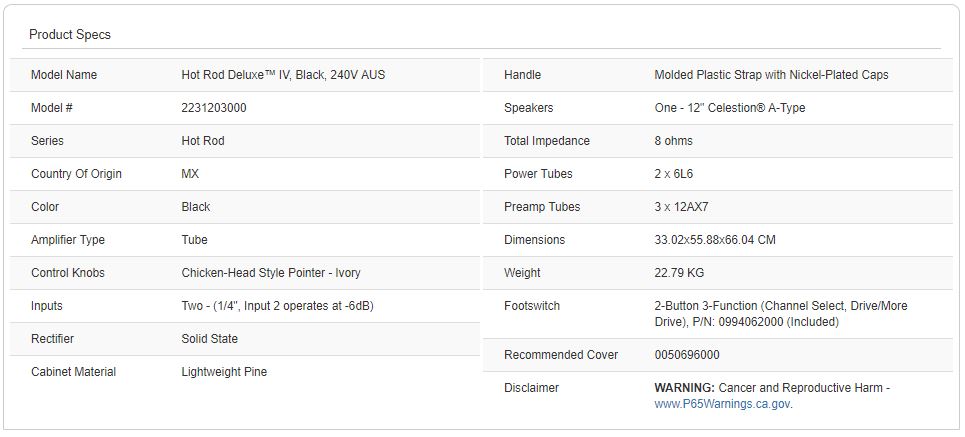The height and width of the screenshot is (437, 965).
Task: Click the dimensions value in CM
Action: (x=715, y=240)
